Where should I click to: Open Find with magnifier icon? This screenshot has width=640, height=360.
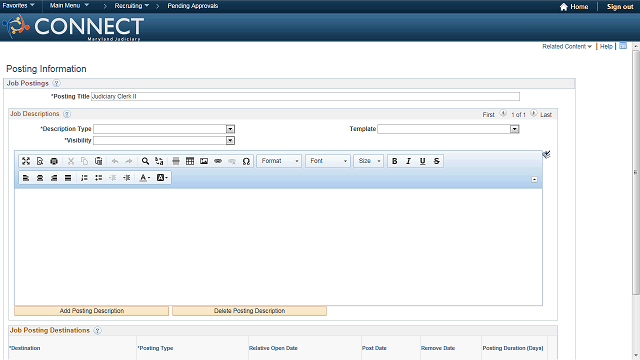(x=145, y=161)
